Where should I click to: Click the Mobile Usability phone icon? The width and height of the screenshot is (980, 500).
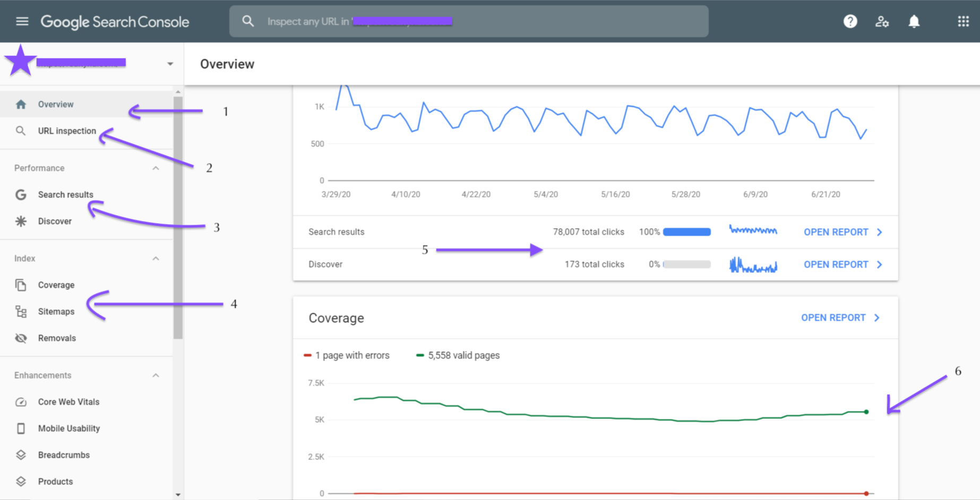pos(21,428)
